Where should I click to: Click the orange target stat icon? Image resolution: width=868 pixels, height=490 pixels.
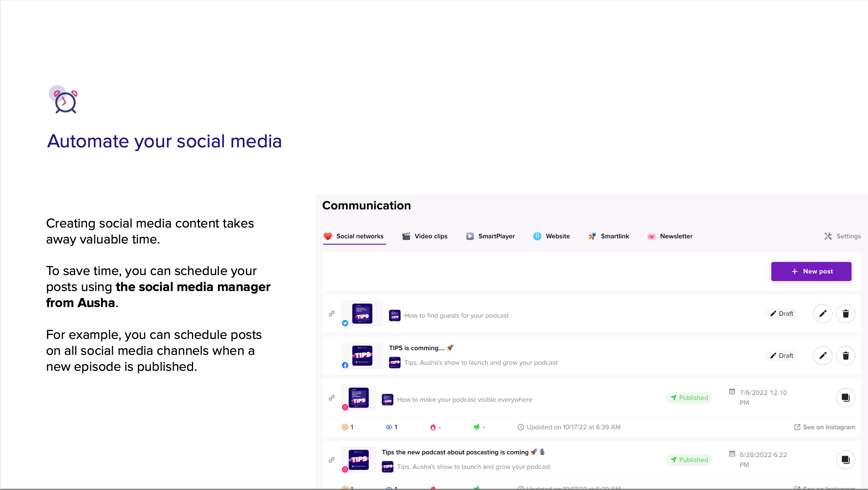pos(345,427)
